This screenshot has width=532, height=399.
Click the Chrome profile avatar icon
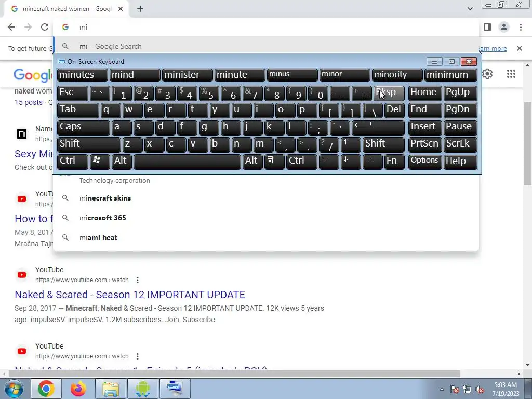click(x=504, y=27)
